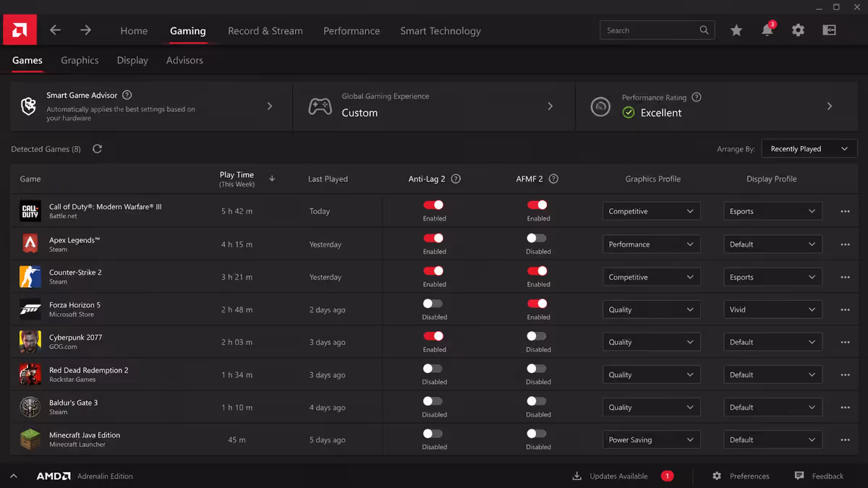
Task: Open the Smart Game Advisor card
Action: [x=151, y=106]
